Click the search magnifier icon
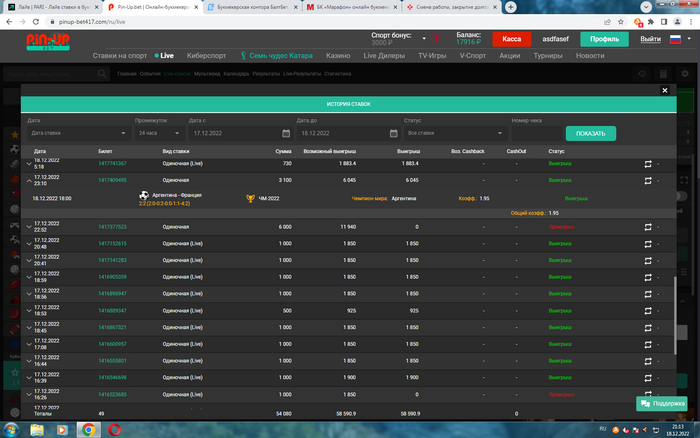 click(102, 74)
